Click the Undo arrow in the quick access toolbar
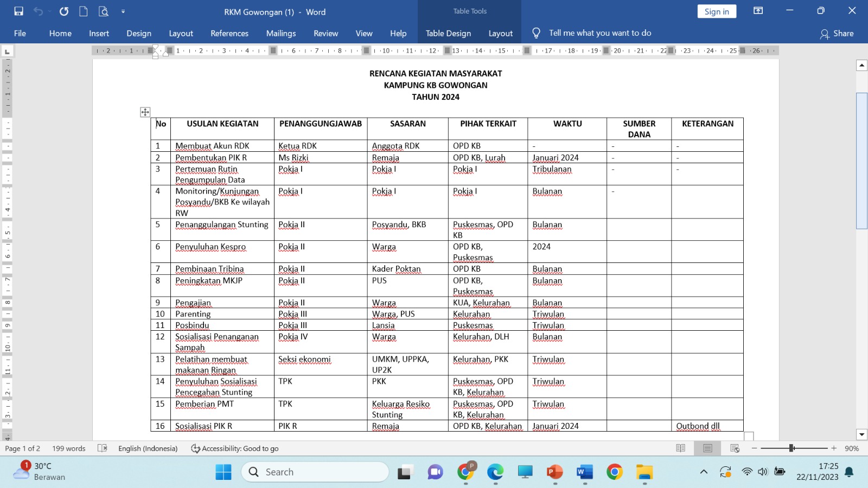Screen dimensions: 868x488 pyautogui.click(x=38, y=11)
